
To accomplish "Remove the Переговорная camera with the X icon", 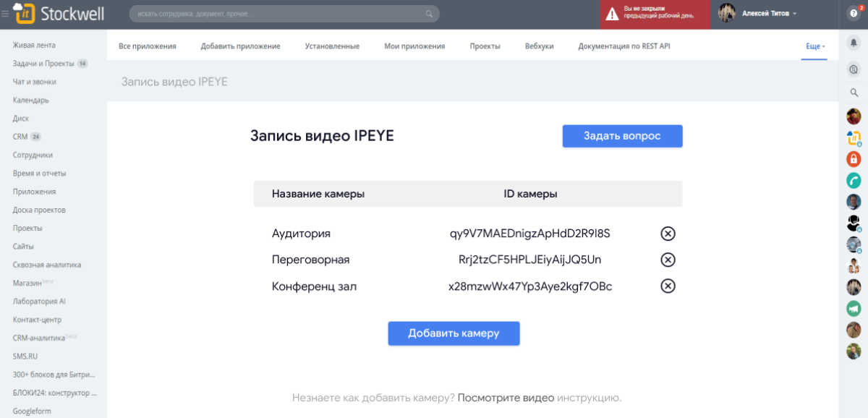I will (x=668, y=260).
